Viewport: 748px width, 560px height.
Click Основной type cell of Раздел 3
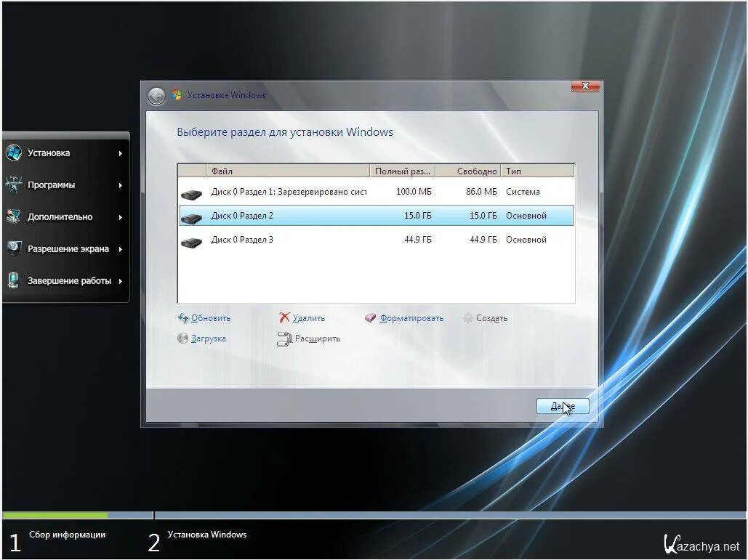[526, 239]
